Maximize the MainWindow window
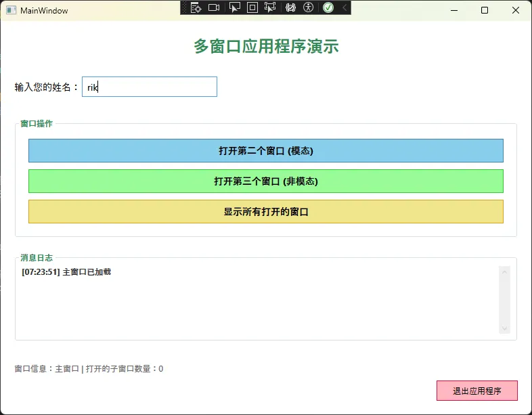 (485, 10)
